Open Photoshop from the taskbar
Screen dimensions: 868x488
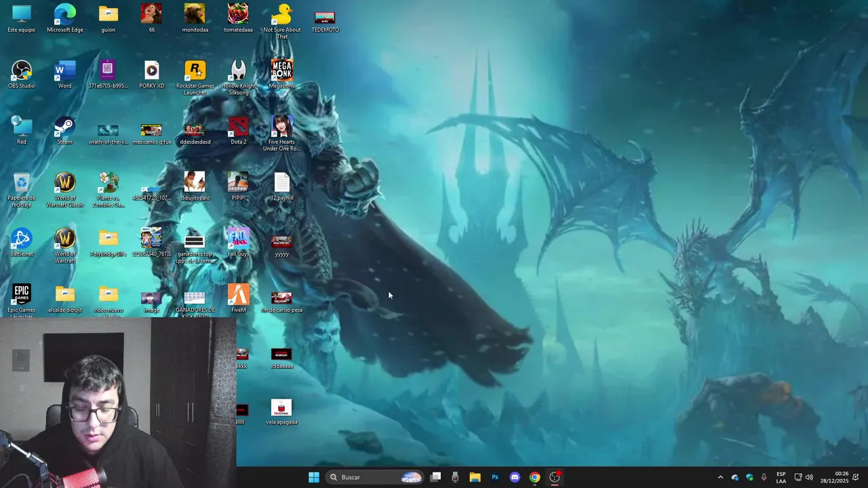pyautogui.click(x=495, y=477)
